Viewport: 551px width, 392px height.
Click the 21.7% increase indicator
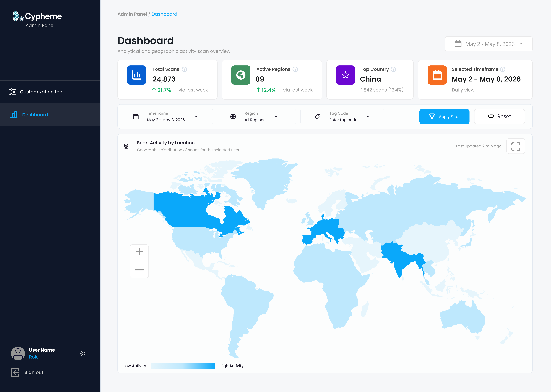(x=161, y=90)
